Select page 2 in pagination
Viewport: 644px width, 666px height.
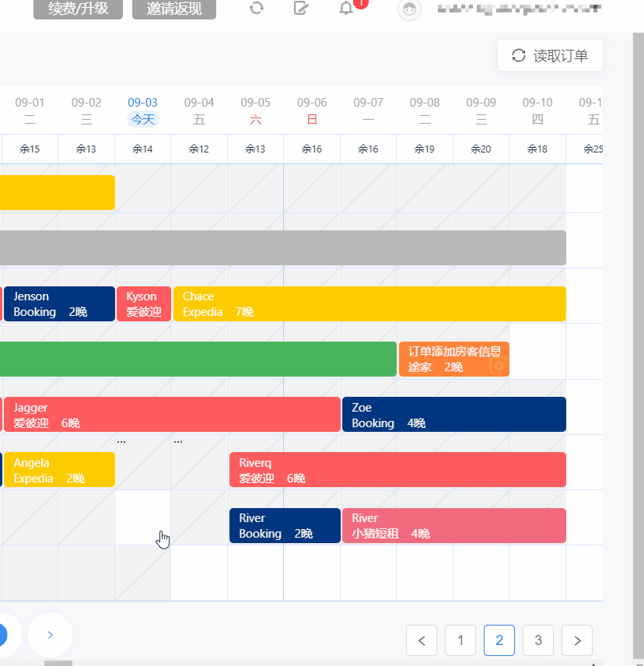tap(499, 640)
